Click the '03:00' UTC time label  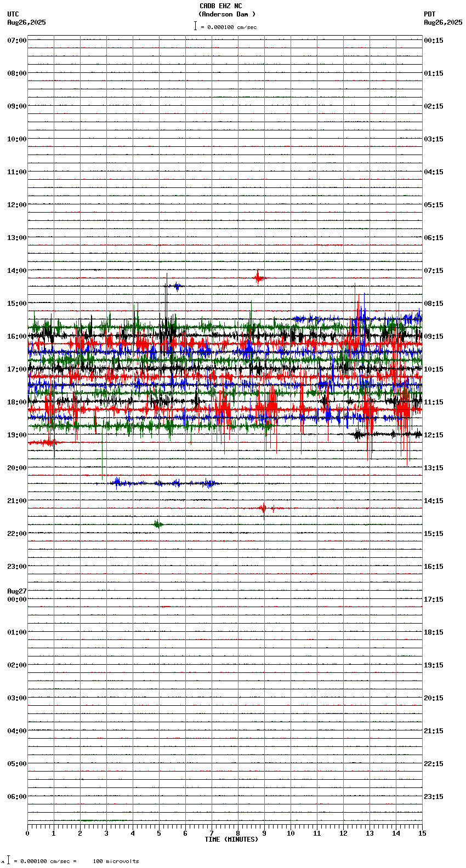(x=17, y=698)
